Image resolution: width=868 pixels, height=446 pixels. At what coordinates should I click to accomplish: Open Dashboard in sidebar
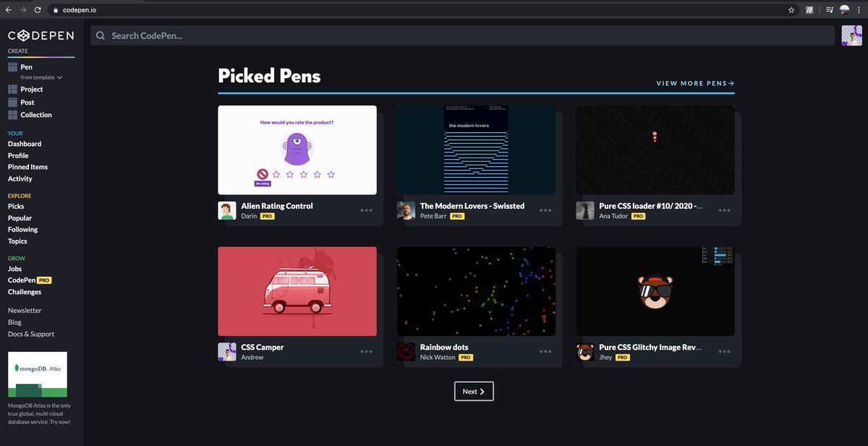(25, 144)
